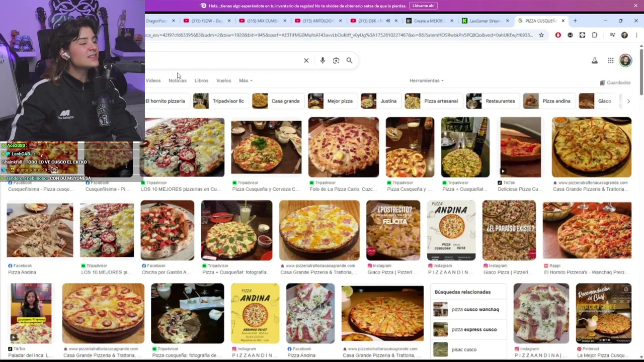Clear the search box with the X icon
Image resolution: width=644 pixels, height=362 pixels.
[x=306, y=60]
